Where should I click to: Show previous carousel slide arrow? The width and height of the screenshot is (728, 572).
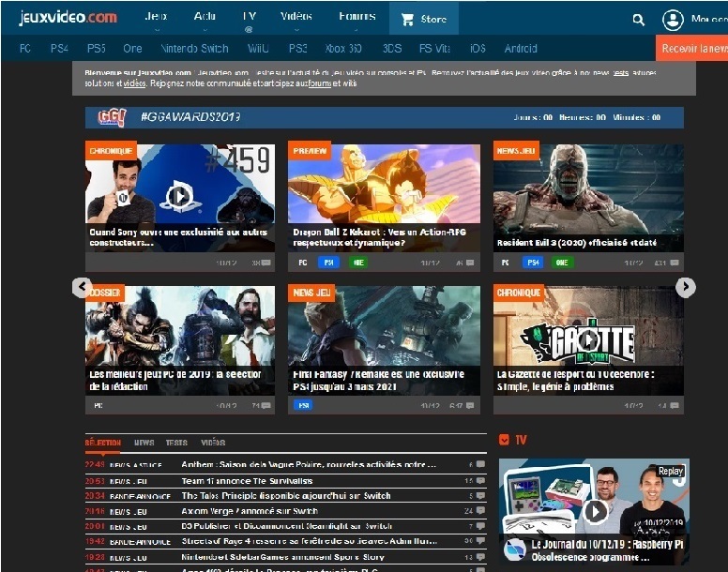[82, 287]
